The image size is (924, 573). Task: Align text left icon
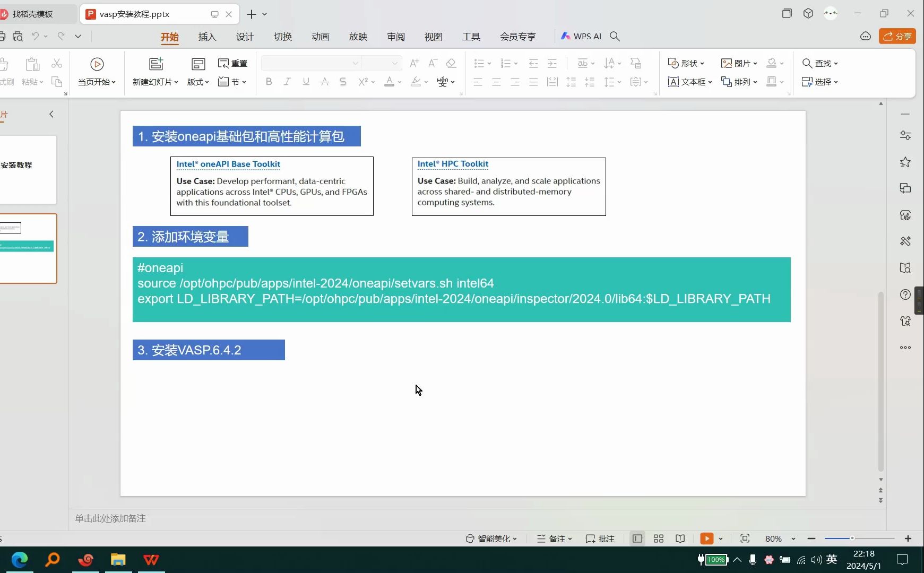[478, 82]
